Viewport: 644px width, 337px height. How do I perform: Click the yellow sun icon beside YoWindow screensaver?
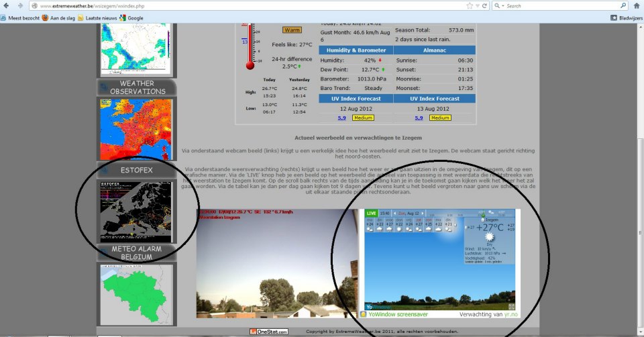point(363,314)
